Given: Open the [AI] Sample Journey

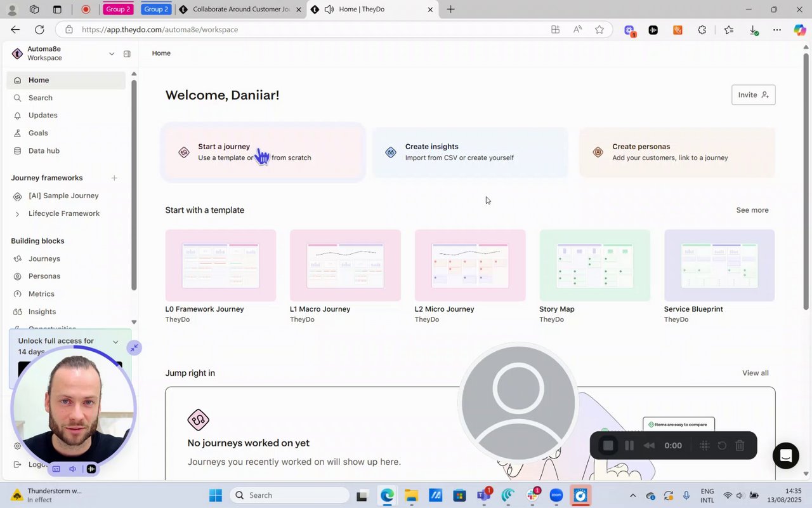Looking at the screenshot, I should 63,196.
